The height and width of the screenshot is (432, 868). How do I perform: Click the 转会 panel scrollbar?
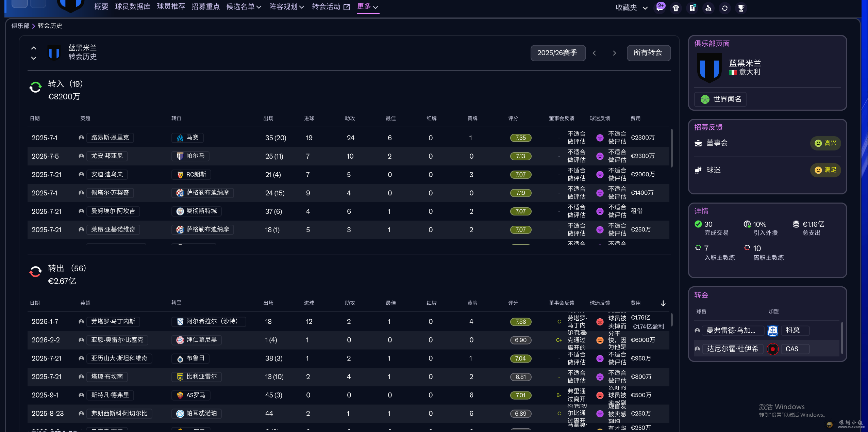[x=842, y=338]
